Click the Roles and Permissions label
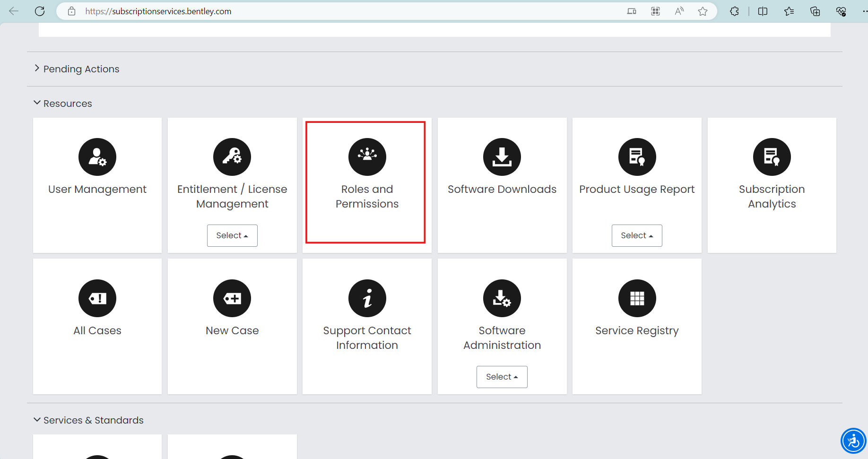Screen dimensions: 868x459 point(367,197)
